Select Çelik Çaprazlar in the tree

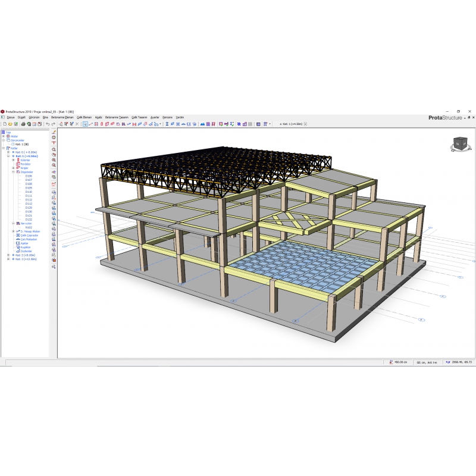click(x=29, y=235)
